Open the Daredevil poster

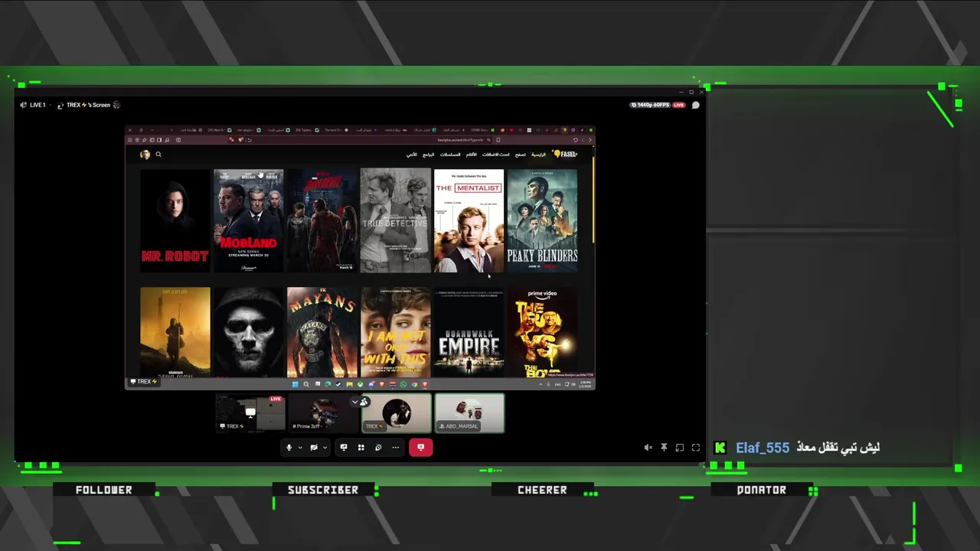(x=322, y=220)
